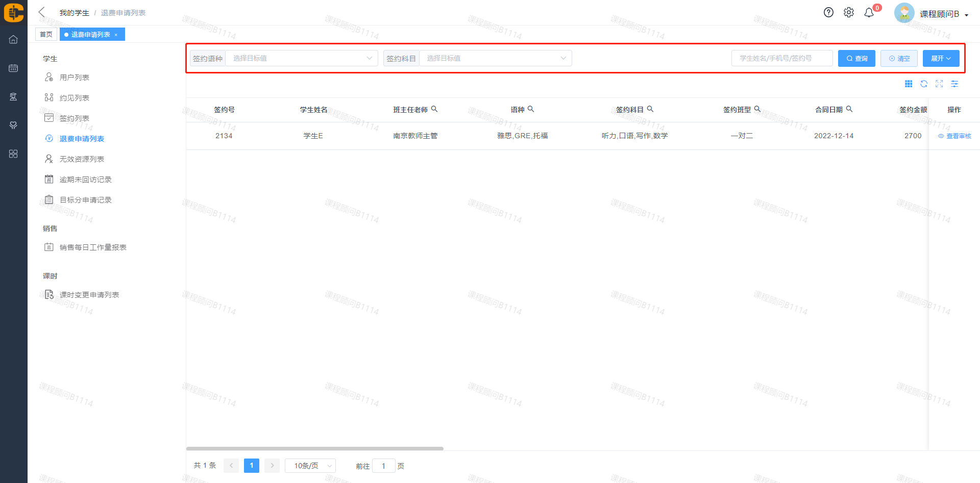This screenshot has width=980, height=483.
Task: Click the refresh table icon
Action: click(924, 84)
